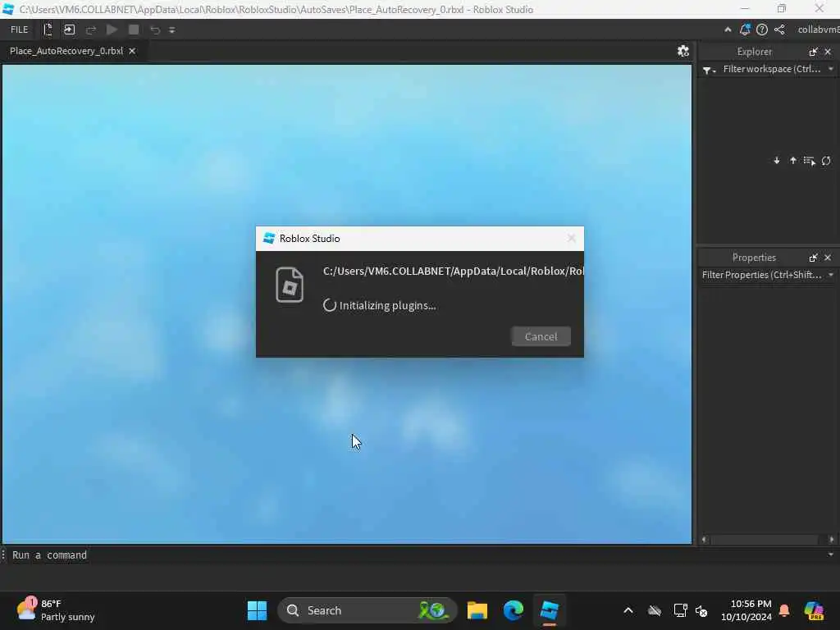Click the Explorer refresh icon
Screen dimensions: 840x630
point(826,161)
